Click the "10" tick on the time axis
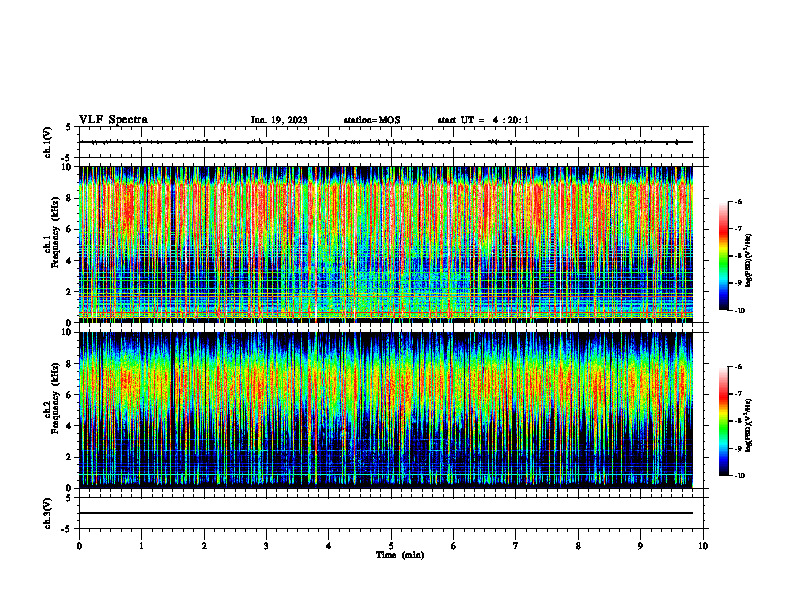Image resolution: width=792 pixels, height=612 pixels. click(x=703, y=546)
